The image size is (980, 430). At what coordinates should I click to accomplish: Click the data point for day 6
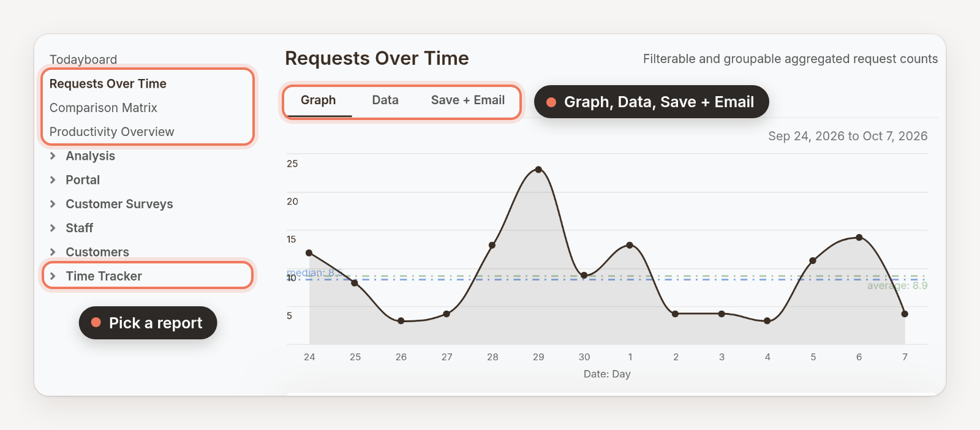tap(859, 238)
